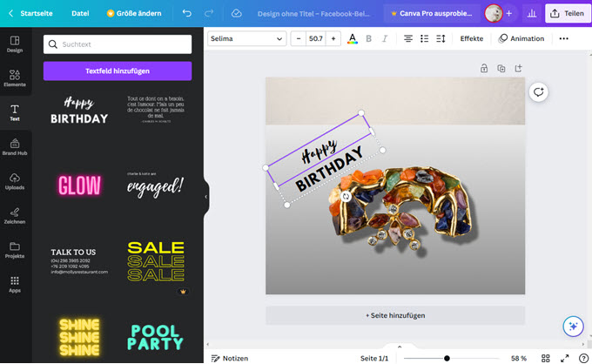This screenshot has height=364, width=592.
Task: Open the more options ellipsis menu
Action: tap(563, 38)
